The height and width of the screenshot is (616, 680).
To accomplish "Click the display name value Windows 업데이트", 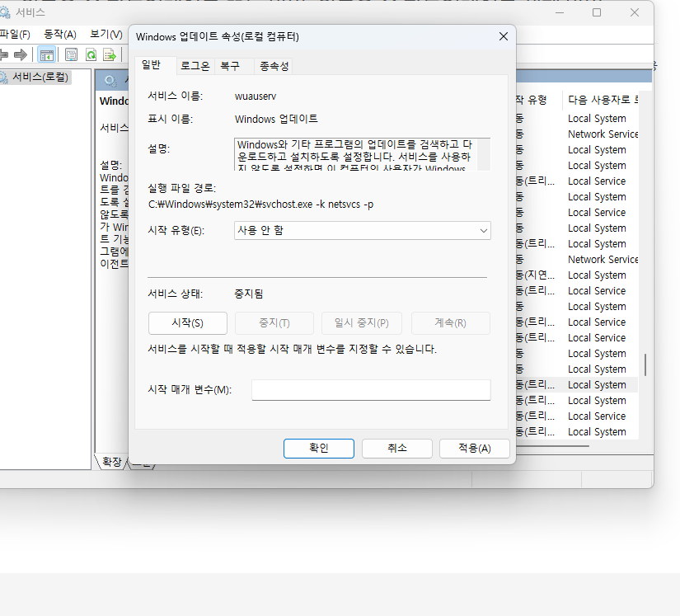I will tap(276, 119).
